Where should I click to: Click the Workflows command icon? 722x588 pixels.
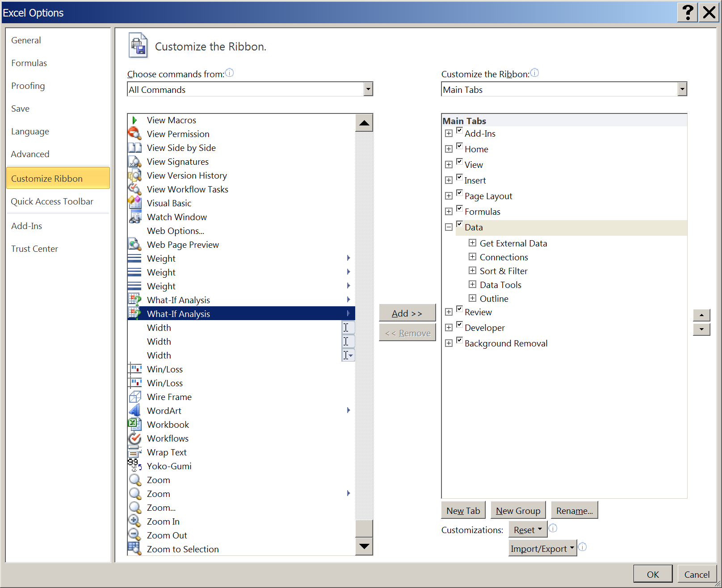[x=134, y=438]
